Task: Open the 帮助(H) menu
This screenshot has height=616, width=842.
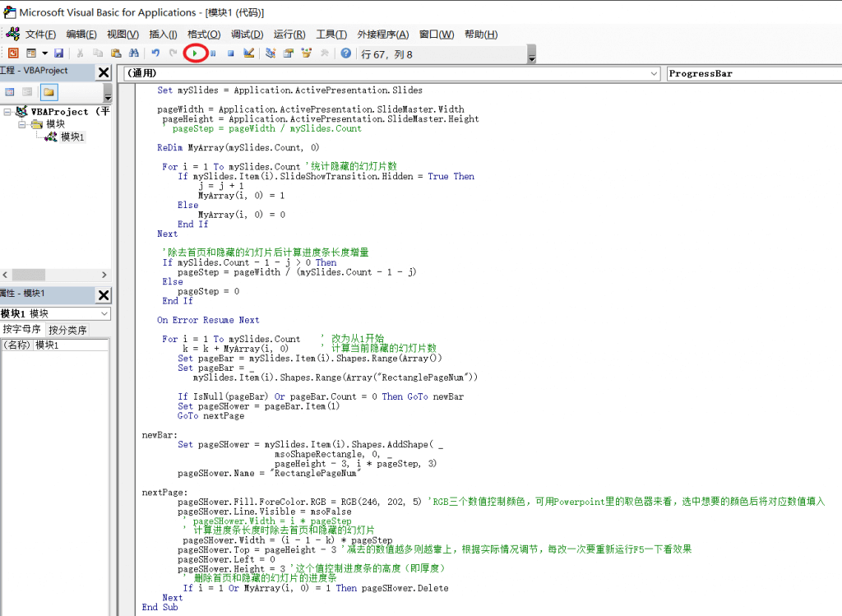Action: (x=481, y=35)
